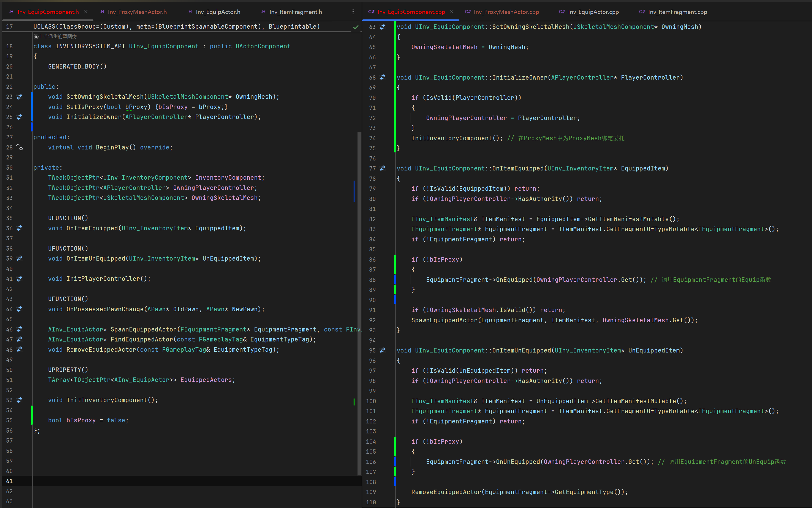The width and height of the screenshot is (812, 508).
Task: Close the Inv_EquipComponent.h tab
Action: pos(86,12)
